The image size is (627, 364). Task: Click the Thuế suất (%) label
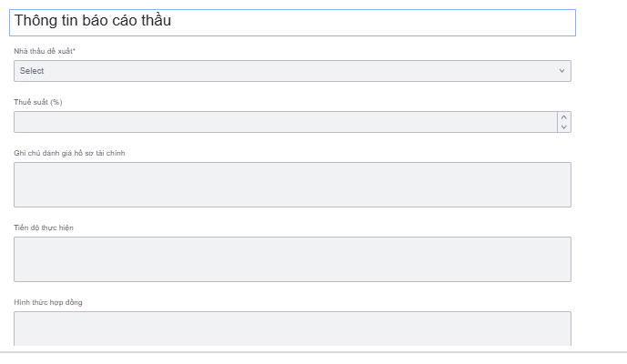click(37, 102)
